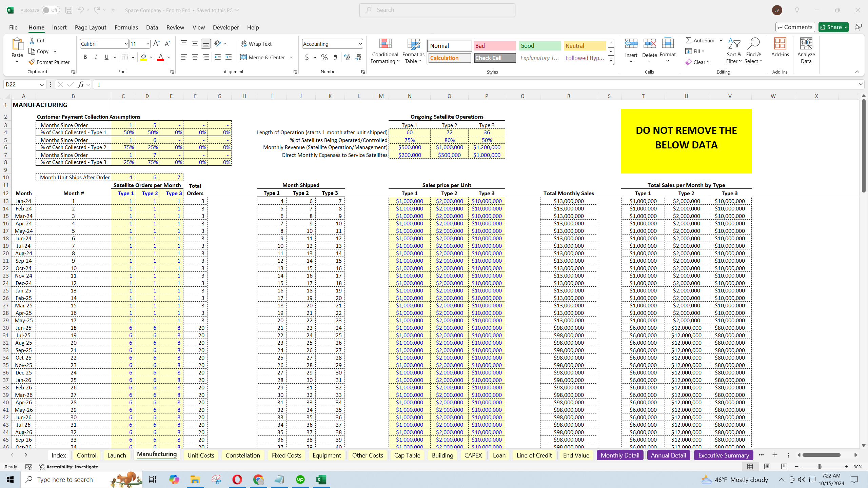
Task: Open the Data ribbon tab
Action: 152,27
